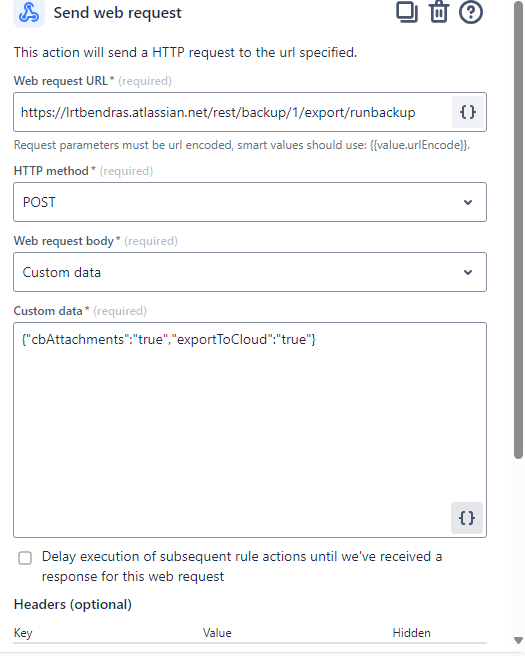Click the Headers (optional) heading

(73, 604)
